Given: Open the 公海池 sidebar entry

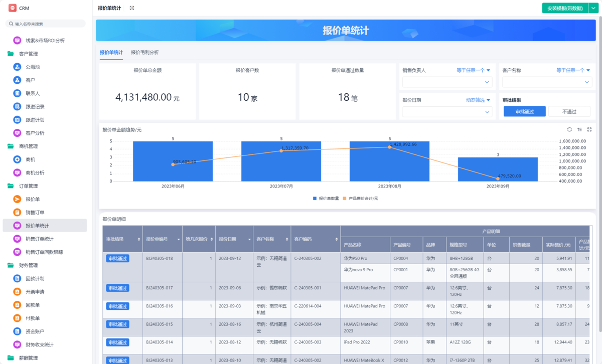Looking at the screenshot, I should 45,67.
